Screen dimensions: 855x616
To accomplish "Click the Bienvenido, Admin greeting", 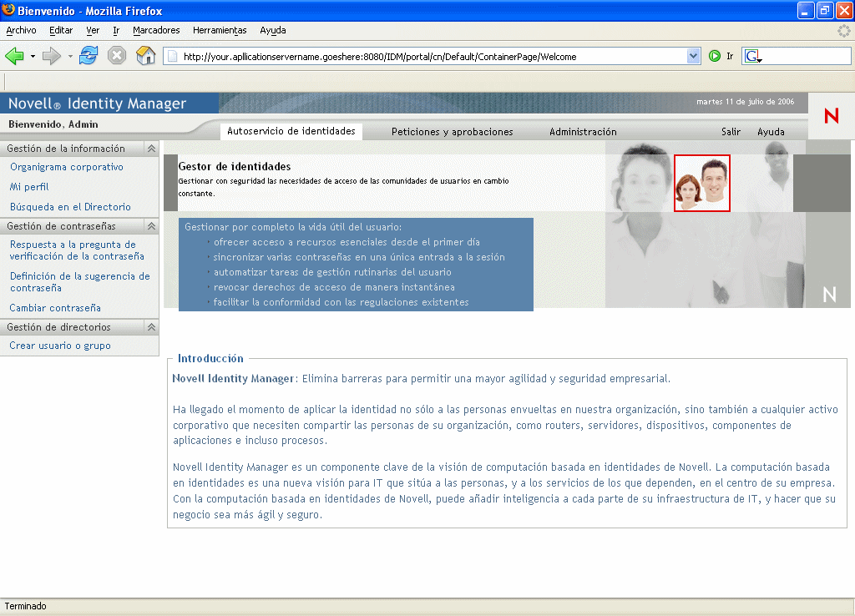I will 53,124.
